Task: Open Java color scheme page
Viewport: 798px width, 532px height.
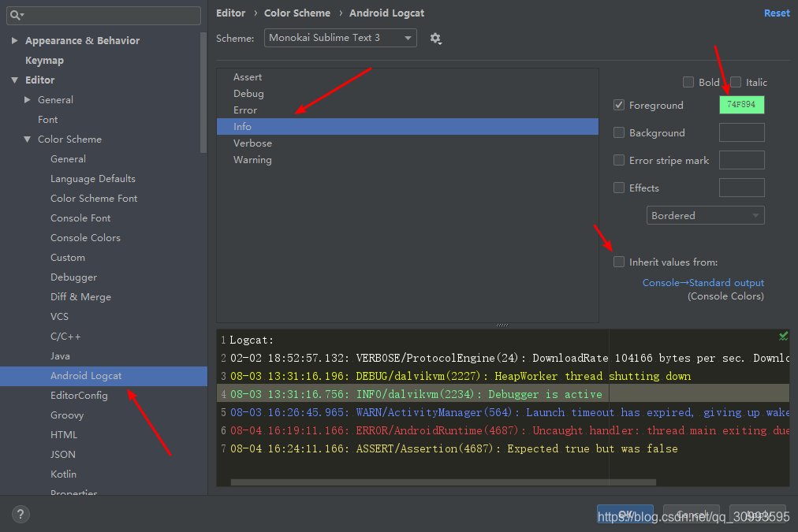Action: tap(60, 356)
